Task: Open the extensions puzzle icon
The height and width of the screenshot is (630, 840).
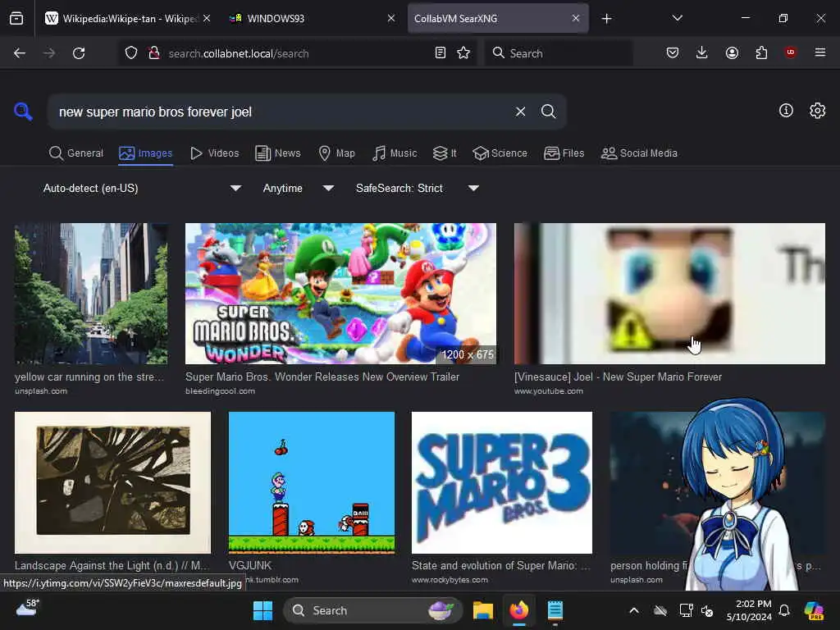Action: 761,52
